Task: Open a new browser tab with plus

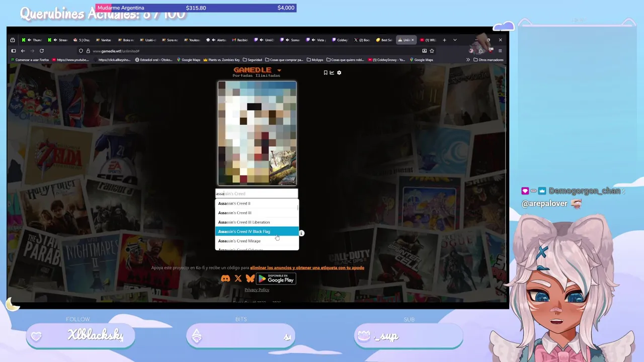Action: (x=444, y=40)
